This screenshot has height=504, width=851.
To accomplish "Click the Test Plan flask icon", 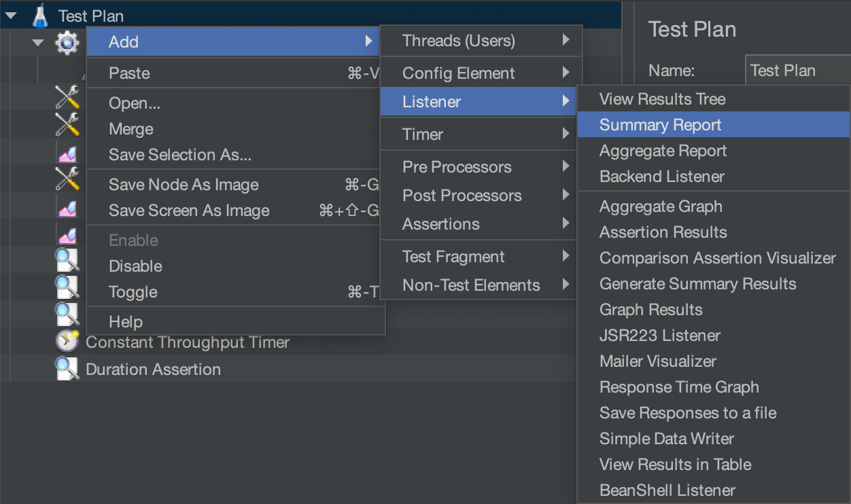I will pyautogui.click(x=39, y=15).
